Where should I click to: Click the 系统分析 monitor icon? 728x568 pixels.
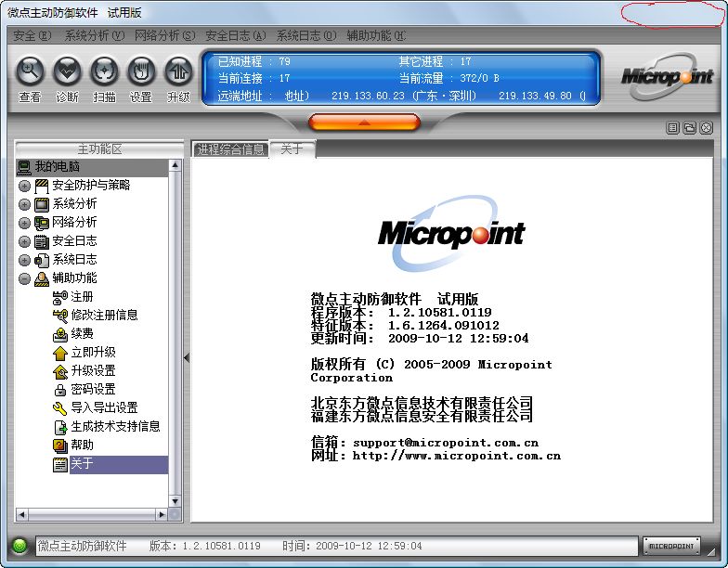(x=41, y=204)
